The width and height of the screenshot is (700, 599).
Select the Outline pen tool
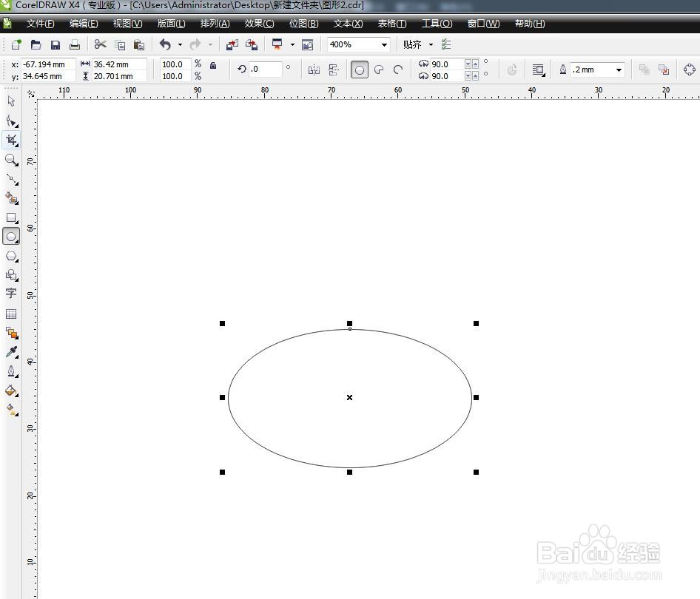[x=11, y=371]
